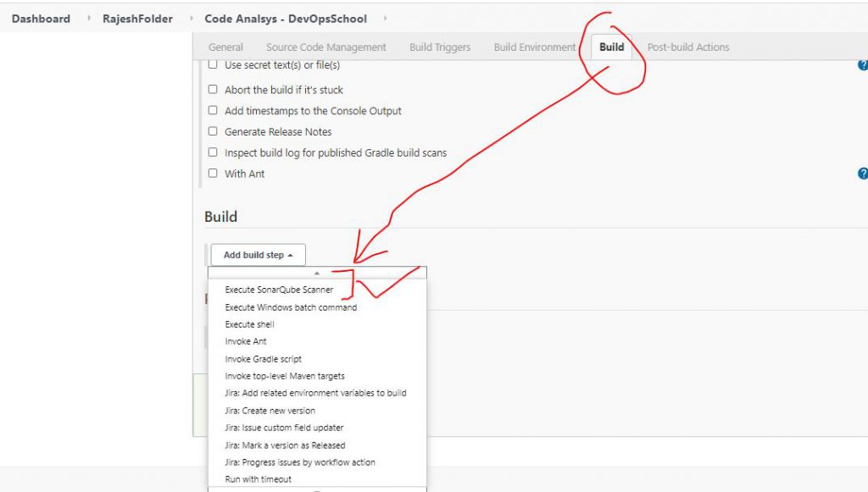868x492 pixels.
Task: Tick the With Ant checkbox
Action: 213,174
